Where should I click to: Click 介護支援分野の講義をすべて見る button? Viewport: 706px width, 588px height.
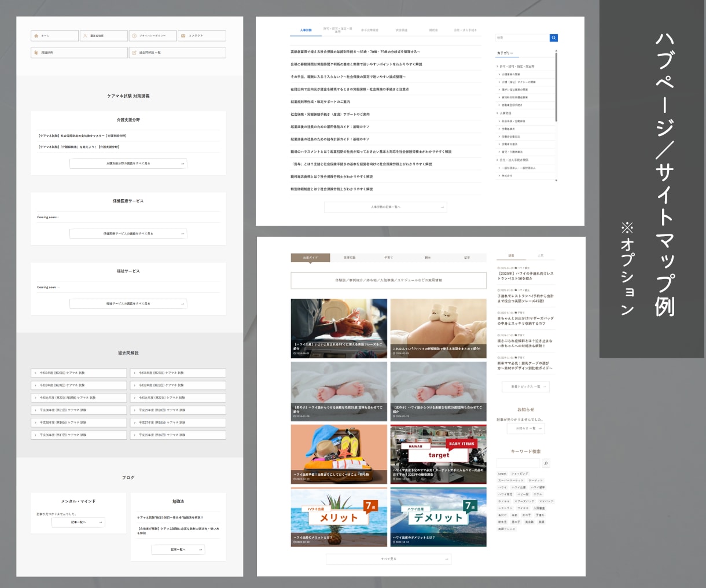coord(128,164)
